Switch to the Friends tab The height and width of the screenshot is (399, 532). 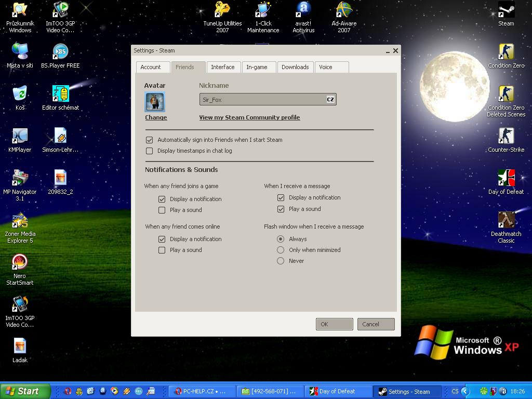pyautogui.click(x=188, y=67)
